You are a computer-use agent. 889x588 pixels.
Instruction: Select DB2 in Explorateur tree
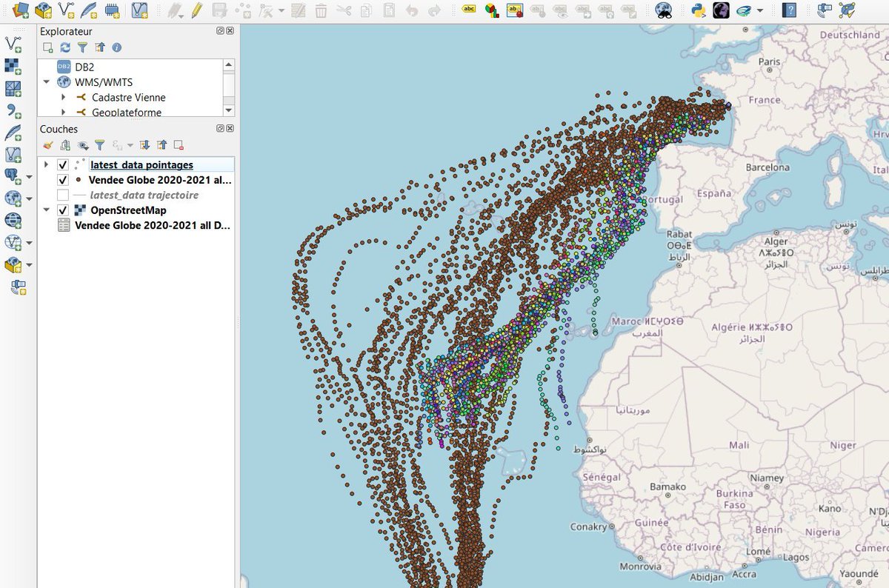(84, 67)
